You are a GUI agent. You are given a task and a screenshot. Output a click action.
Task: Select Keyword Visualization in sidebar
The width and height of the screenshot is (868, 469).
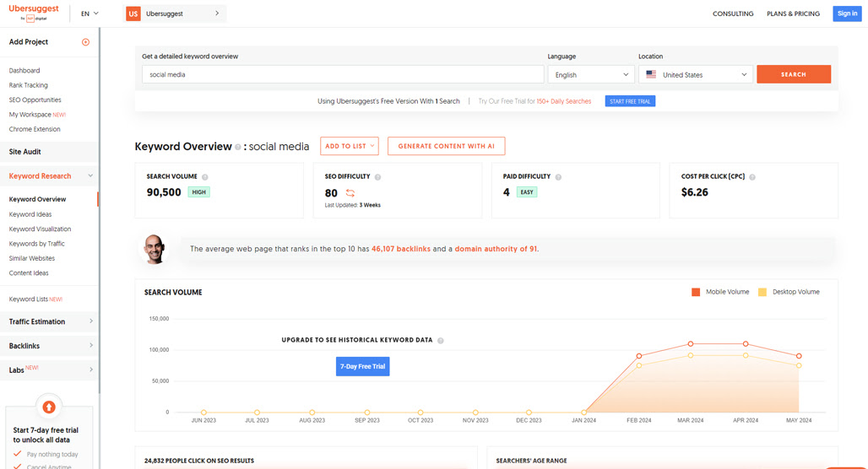pos(40,229)
